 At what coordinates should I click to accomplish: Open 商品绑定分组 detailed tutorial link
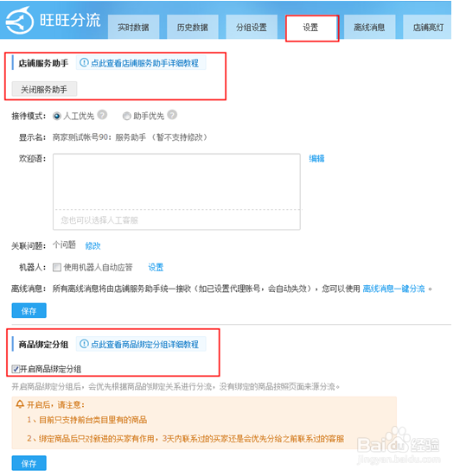tap(144, 344)
